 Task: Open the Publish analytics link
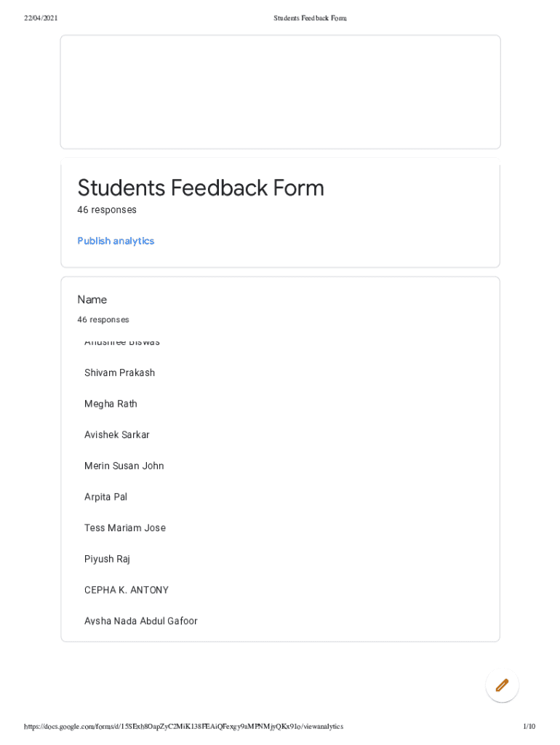point(116,241)
